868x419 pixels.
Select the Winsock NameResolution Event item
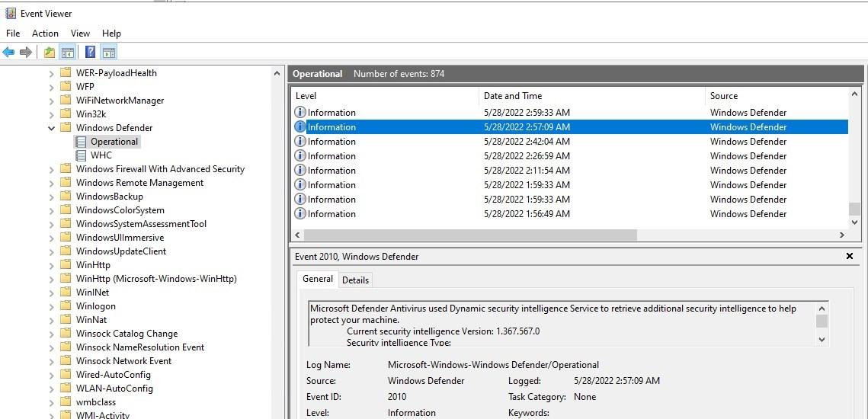pyautogui.click(x=140, y=347)
